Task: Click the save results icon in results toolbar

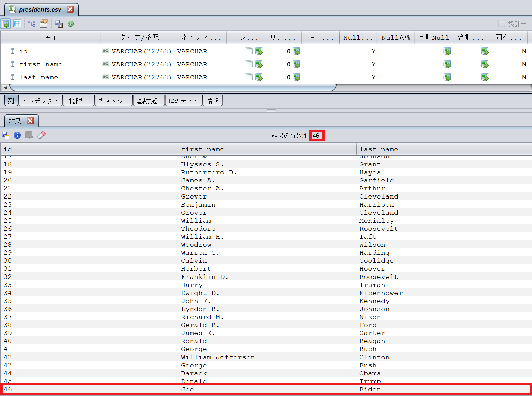Action: tap(6, 135)
